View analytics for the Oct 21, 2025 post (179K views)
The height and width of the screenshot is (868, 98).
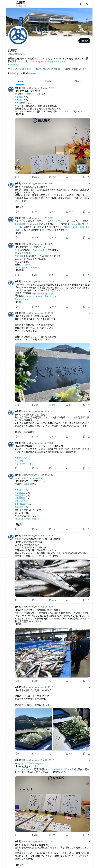pos(70,212)
